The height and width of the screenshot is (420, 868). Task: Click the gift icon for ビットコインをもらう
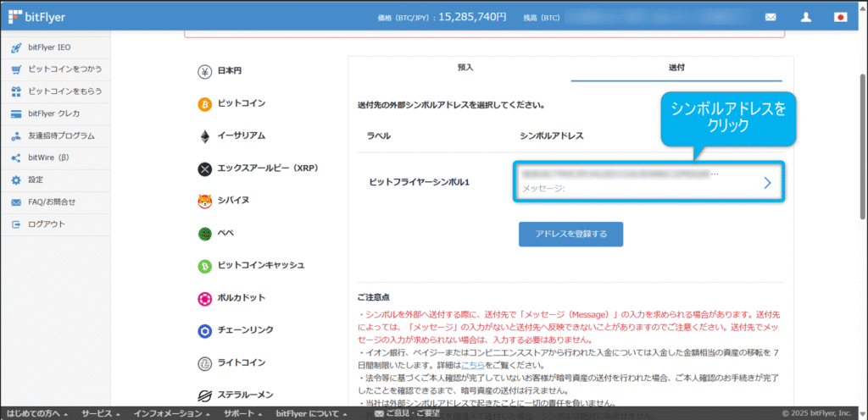pyautogui.click(x=16, y=91)
